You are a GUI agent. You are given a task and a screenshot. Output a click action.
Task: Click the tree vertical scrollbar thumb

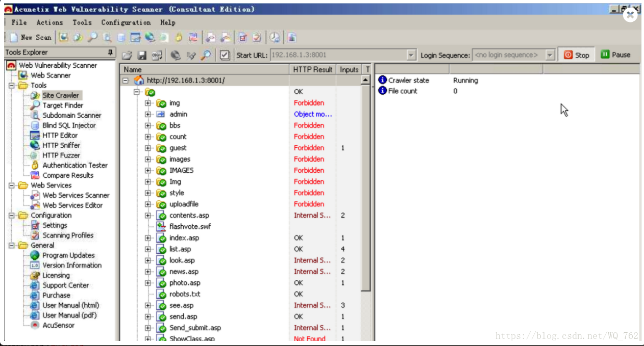(365, 188)
